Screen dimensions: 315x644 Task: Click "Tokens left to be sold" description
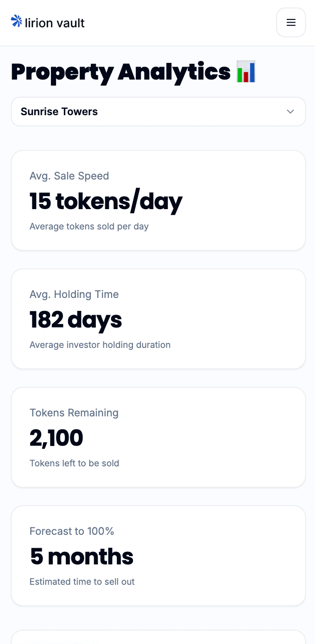(74, 464)
